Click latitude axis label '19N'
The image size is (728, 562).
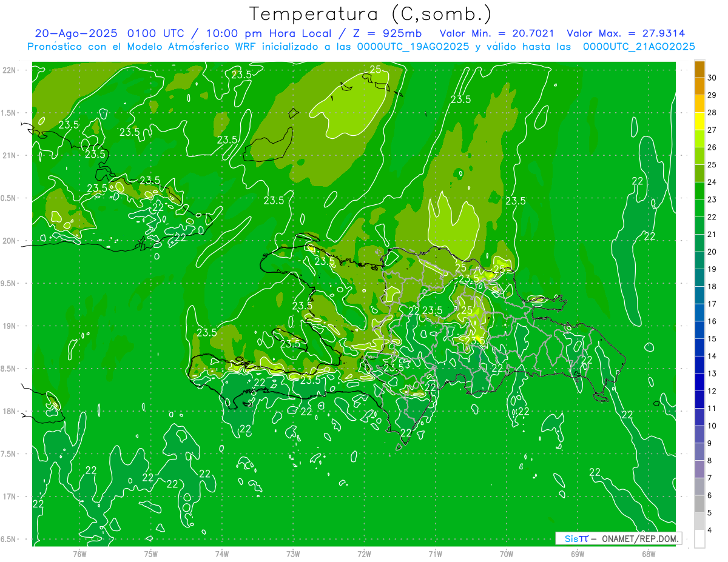9,326
